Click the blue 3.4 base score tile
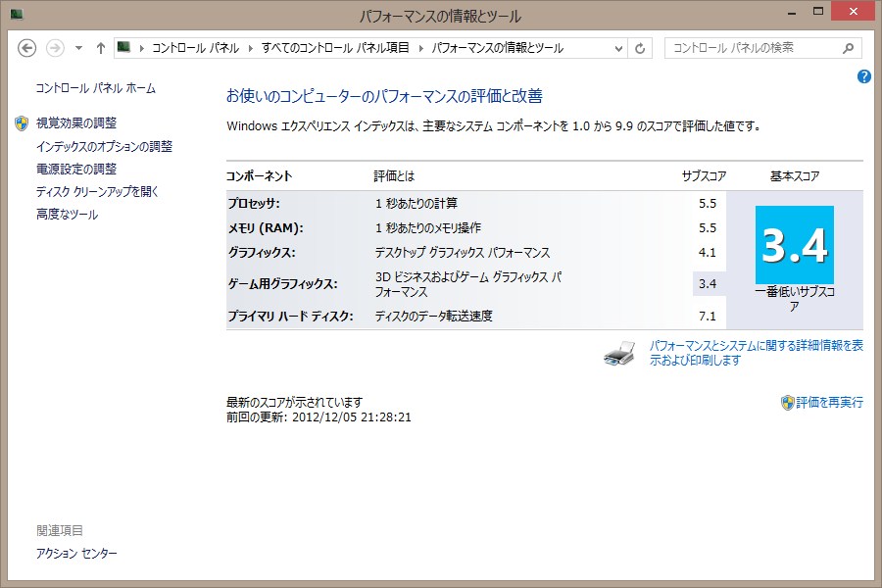 coord(794,245)
